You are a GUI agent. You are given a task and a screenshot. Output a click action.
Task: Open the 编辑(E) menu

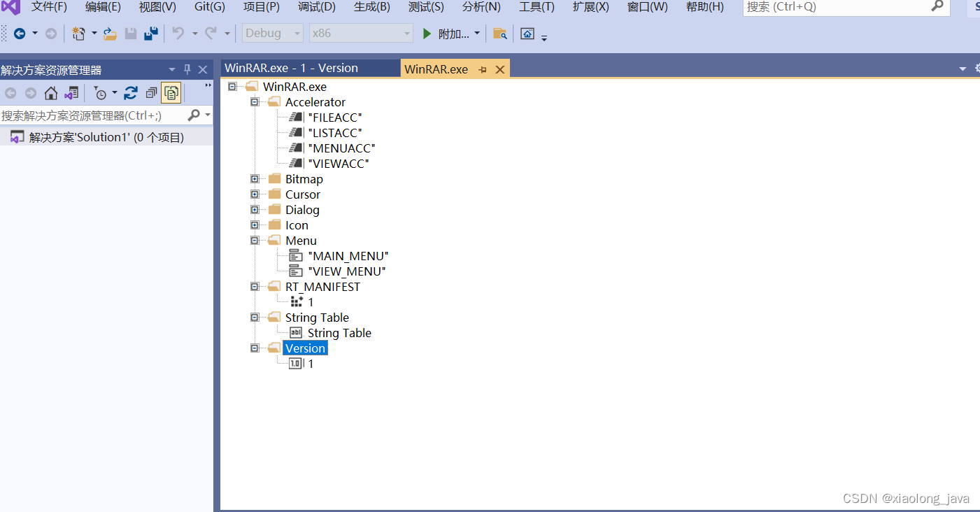tap(103, 7)
